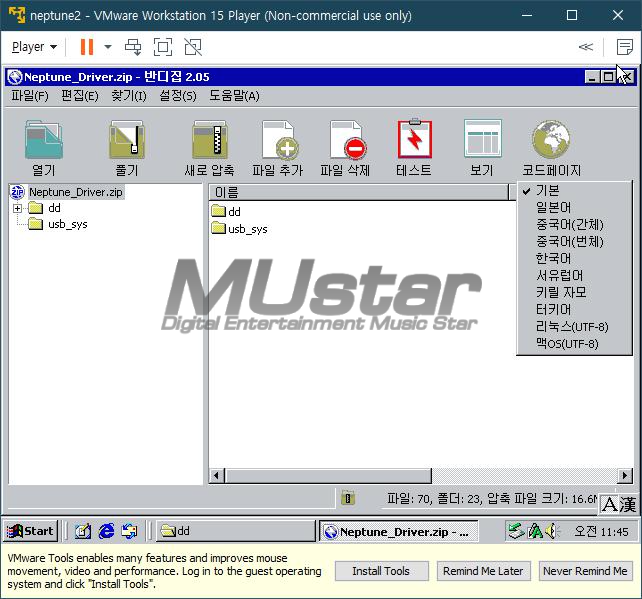This screenshot has width=642, height=599.
Task: Select Neptune_Driver.zip root in tree
Action: click(76, 192)
